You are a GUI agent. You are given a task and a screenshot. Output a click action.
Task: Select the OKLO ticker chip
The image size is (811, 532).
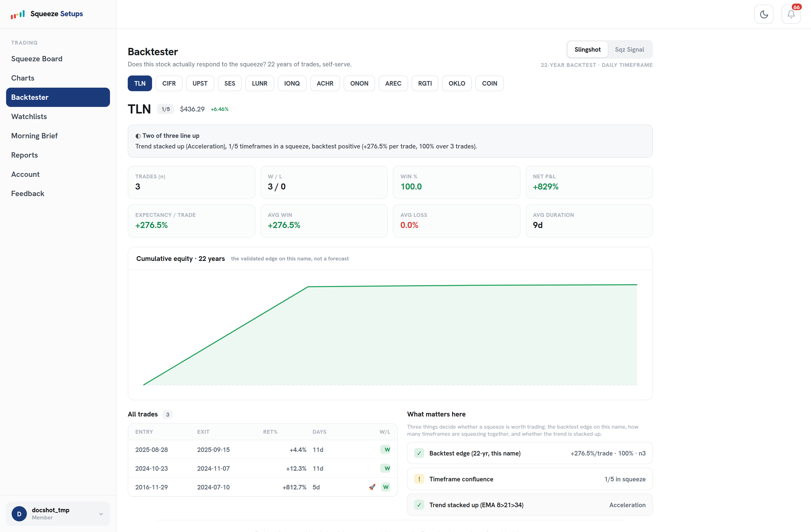click(x=457, y=83)
